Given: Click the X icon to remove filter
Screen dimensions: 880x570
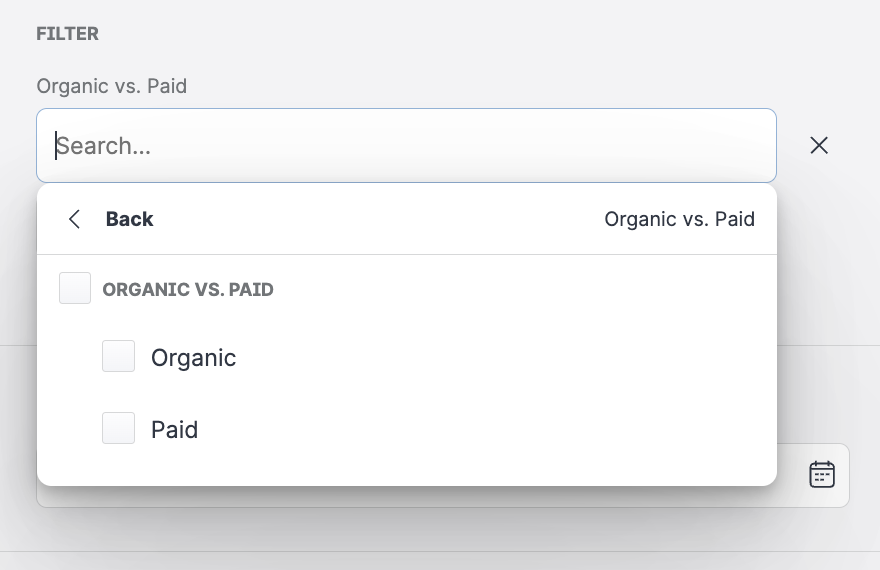Looking at the screenshot, I should (x=819, y=146).
